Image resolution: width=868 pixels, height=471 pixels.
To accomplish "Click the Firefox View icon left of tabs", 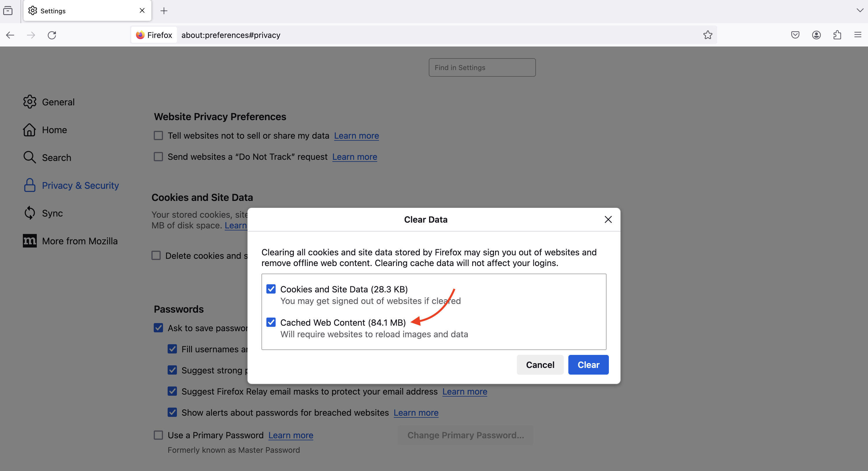I will [8, 11].
